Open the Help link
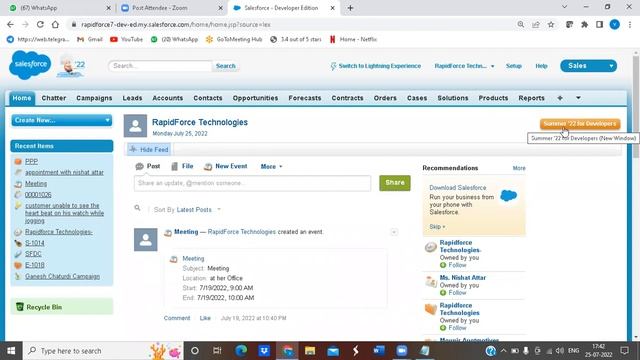 coord(541,66)
